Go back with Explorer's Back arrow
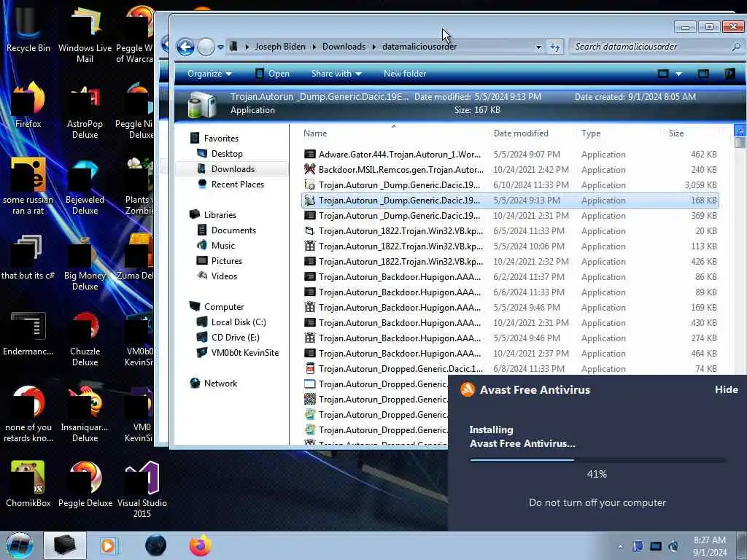The height and width of the screenshot is (560, 747). pos(185,47)
